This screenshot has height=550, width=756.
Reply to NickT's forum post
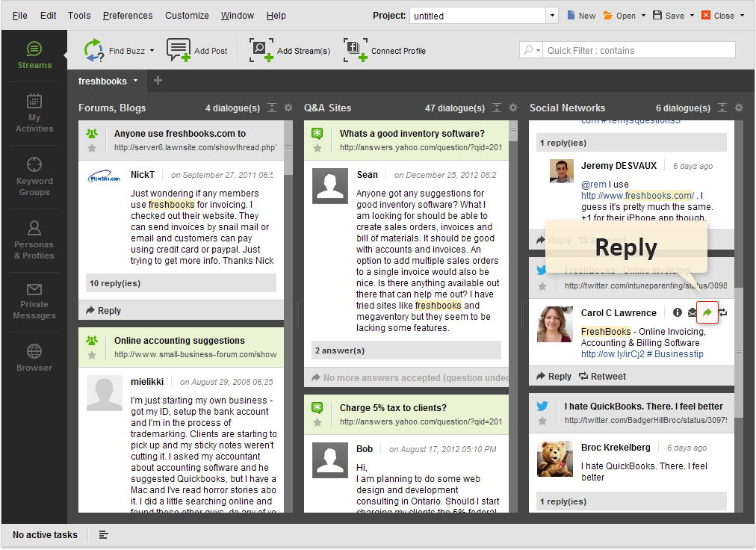[104, 310]
